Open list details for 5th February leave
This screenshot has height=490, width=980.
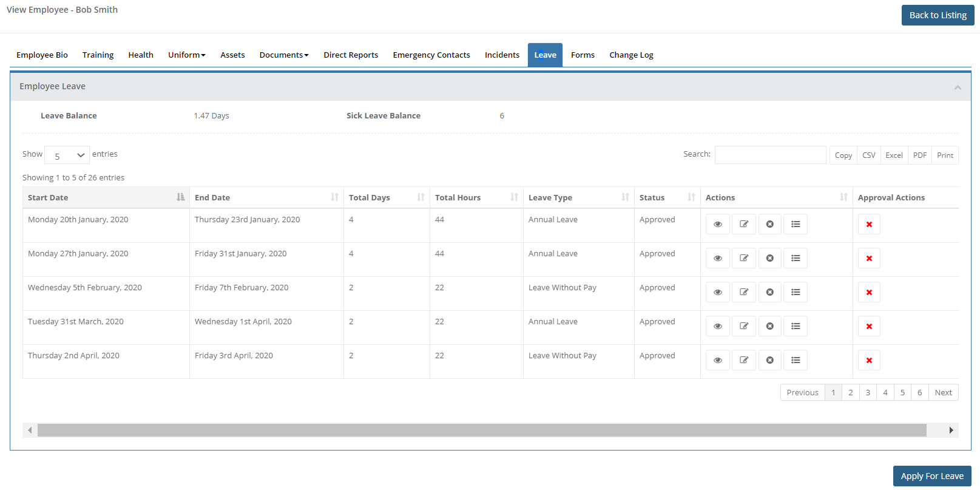pos(796,292)
